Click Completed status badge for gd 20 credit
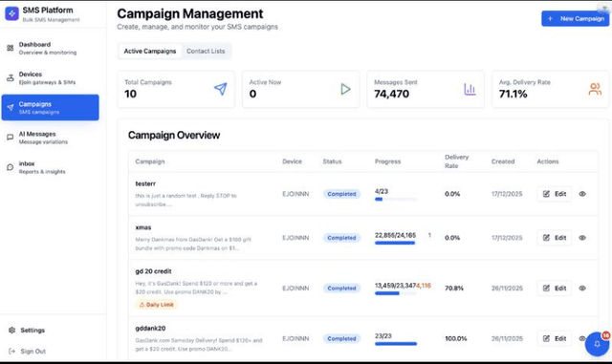Viewport: 612px width, 364px height. pyautogui.click(x=341, y=288)
